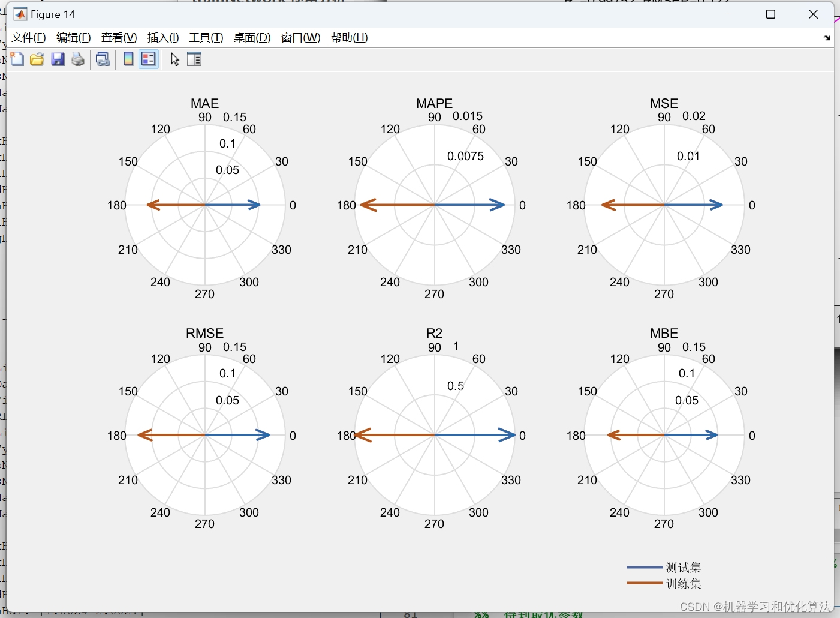Create a new figure with the New Figure icon

tap(17, 59)
